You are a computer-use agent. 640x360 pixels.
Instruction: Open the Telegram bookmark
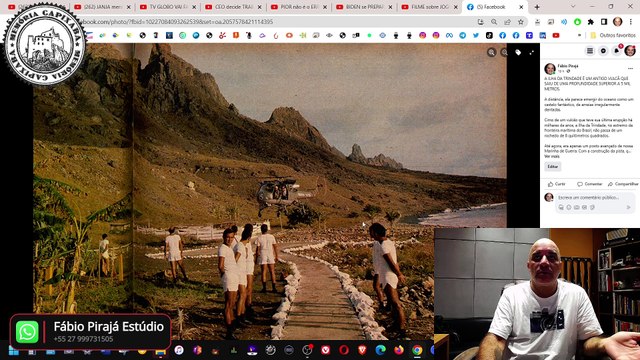462,36
